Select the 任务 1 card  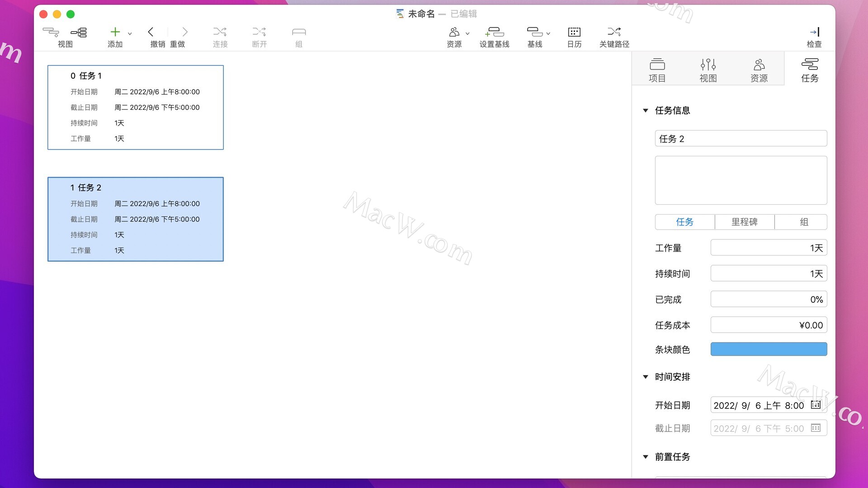[136, 108]
